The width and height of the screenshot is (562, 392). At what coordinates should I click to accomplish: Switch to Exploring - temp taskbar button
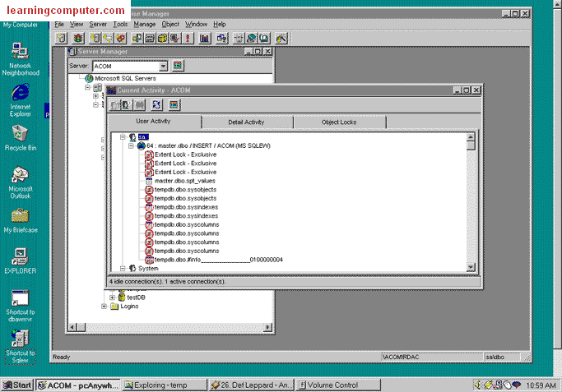coord(165,385)
